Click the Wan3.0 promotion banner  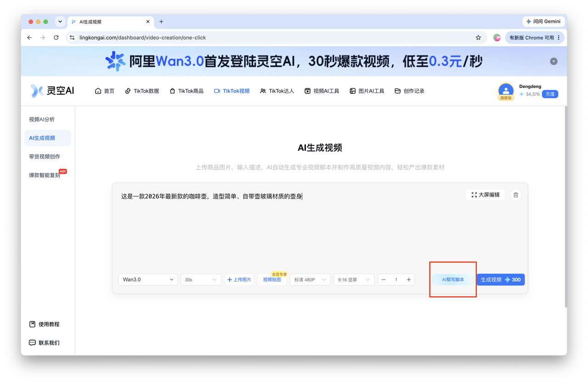[294, 61]
